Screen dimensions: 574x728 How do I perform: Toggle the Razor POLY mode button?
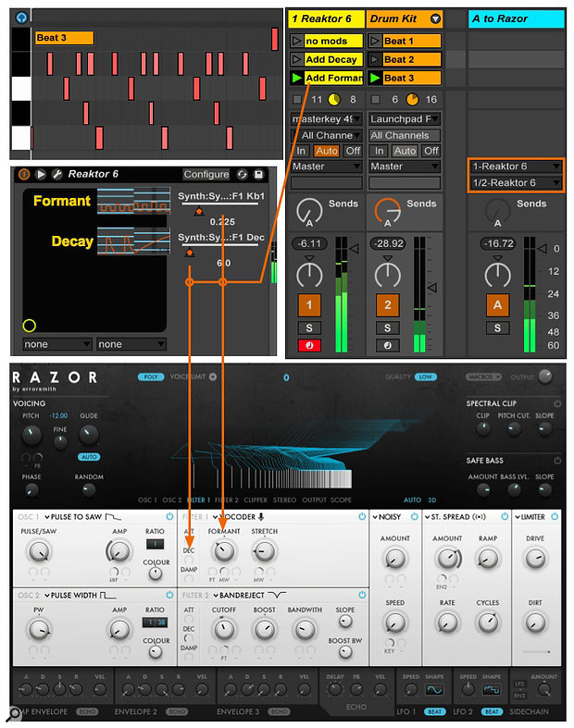[151, 377]
